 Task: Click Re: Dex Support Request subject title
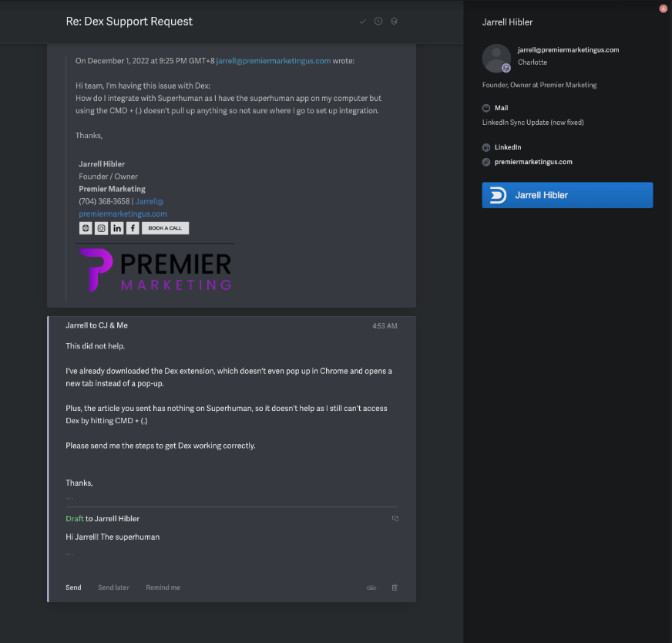pos(129,22)
